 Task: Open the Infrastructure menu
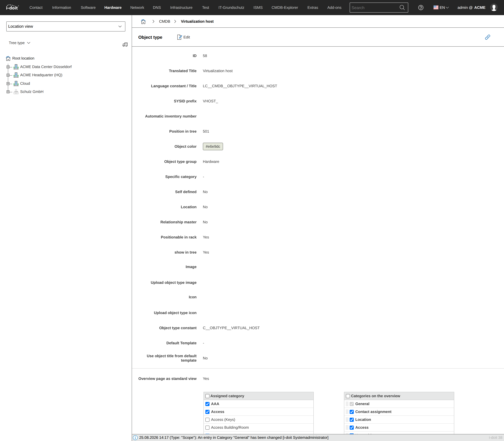(181, 8)
